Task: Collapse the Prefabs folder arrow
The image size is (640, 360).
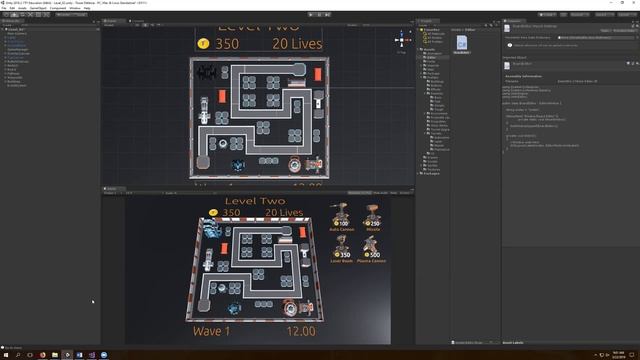Action: (x=422, y=78)
